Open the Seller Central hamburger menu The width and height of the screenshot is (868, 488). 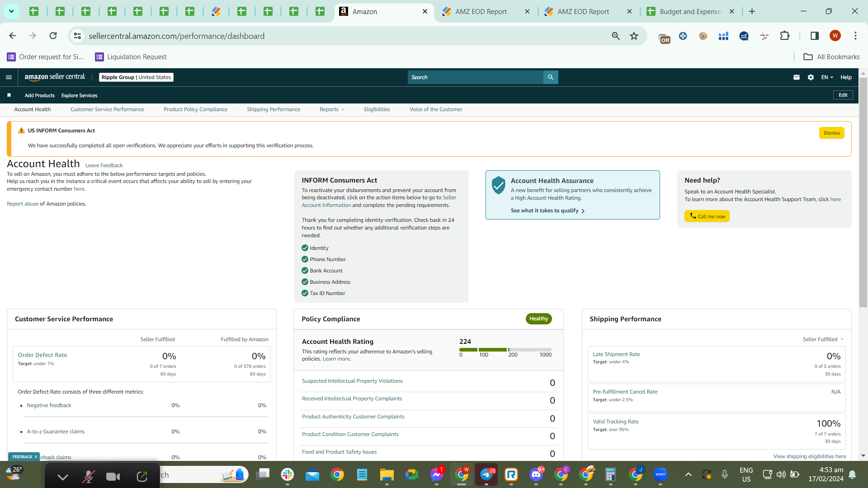coord(9,77)
